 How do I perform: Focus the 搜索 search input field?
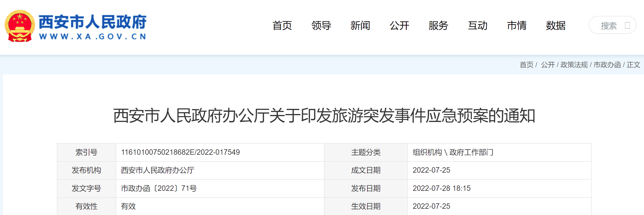[612, 25]
